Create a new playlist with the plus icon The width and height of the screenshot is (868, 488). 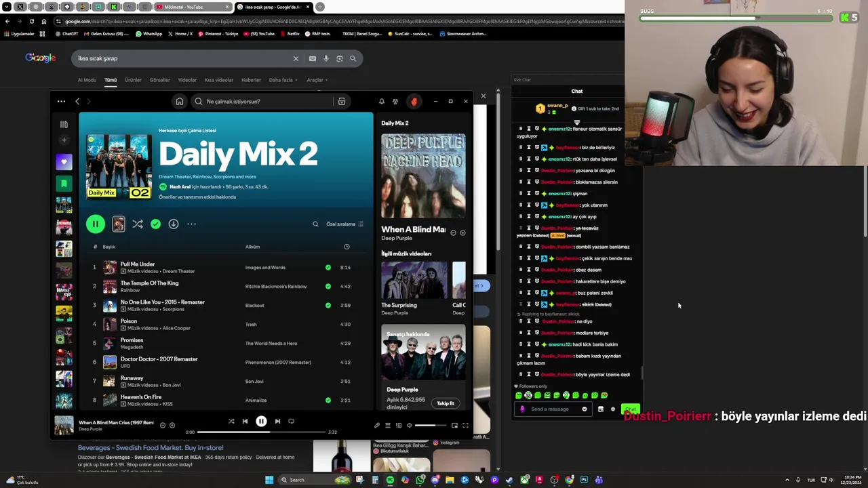(x=64, y=140)
